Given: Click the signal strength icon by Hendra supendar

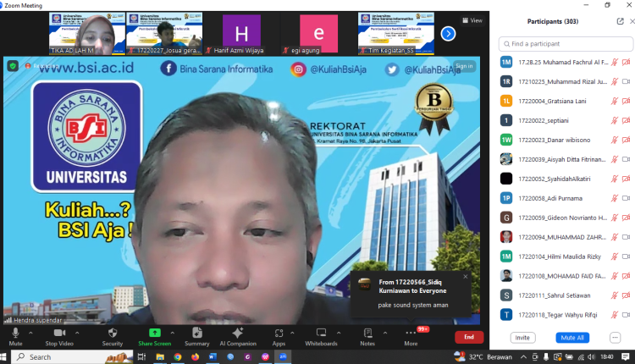Looking at the screenshot, I should tap(8, 320).
